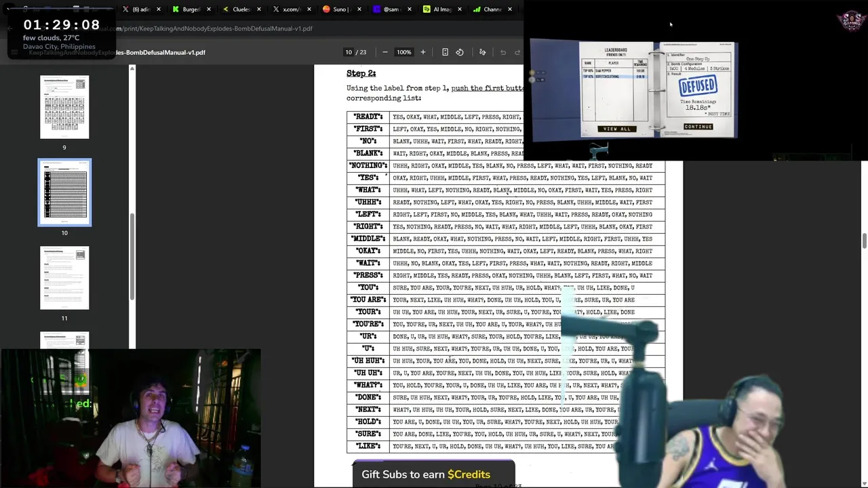Click the thumbnail sidebar scrollbar
The width and height of the screenshot is (868, 488).
[132, 258]
